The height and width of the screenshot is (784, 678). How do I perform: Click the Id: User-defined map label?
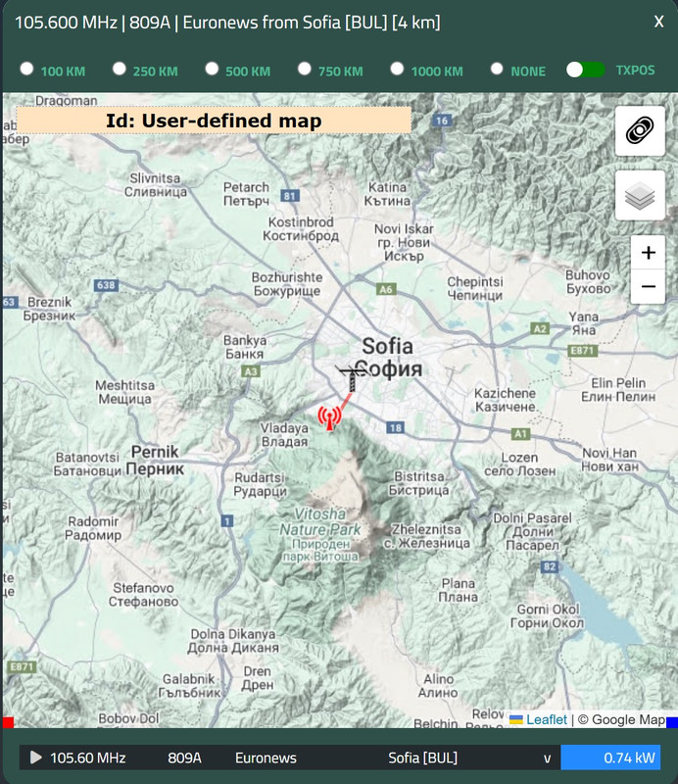(214, 121)
